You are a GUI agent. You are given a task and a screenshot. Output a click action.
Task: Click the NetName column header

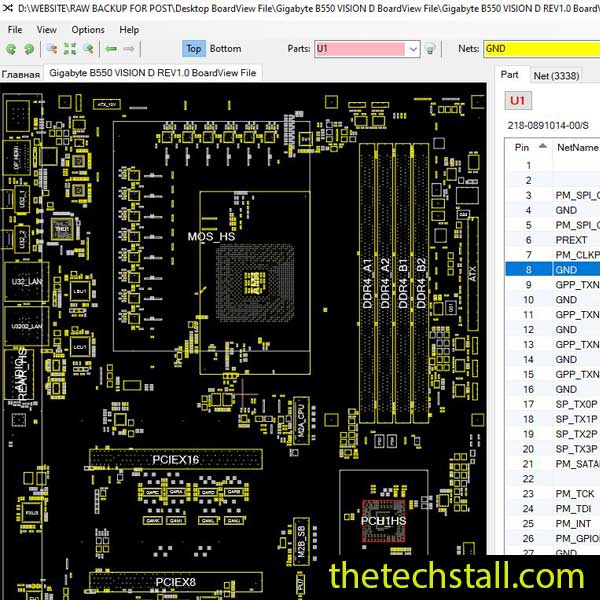577,147
